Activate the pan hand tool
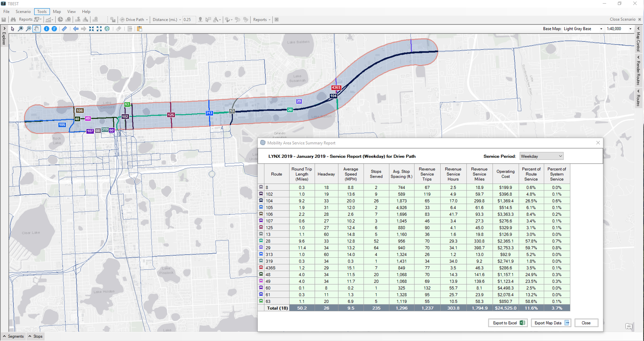The image size is (644, 341). pos(37,29)
